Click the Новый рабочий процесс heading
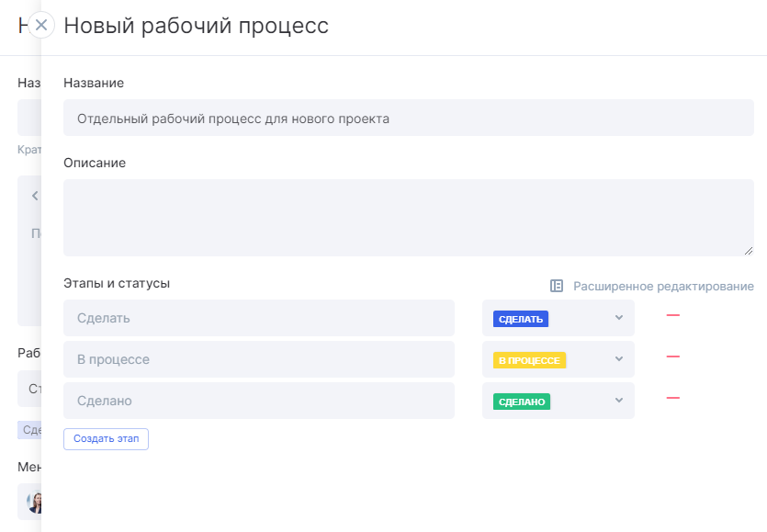Image resolution: width=767 pixels, height=532 pixels. (x=197, y=26)
